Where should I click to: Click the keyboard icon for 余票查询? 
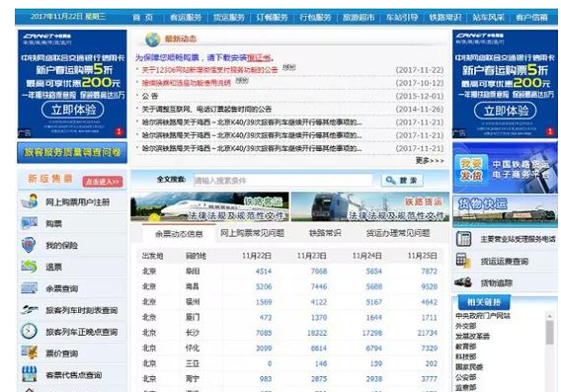click(30, 288)
